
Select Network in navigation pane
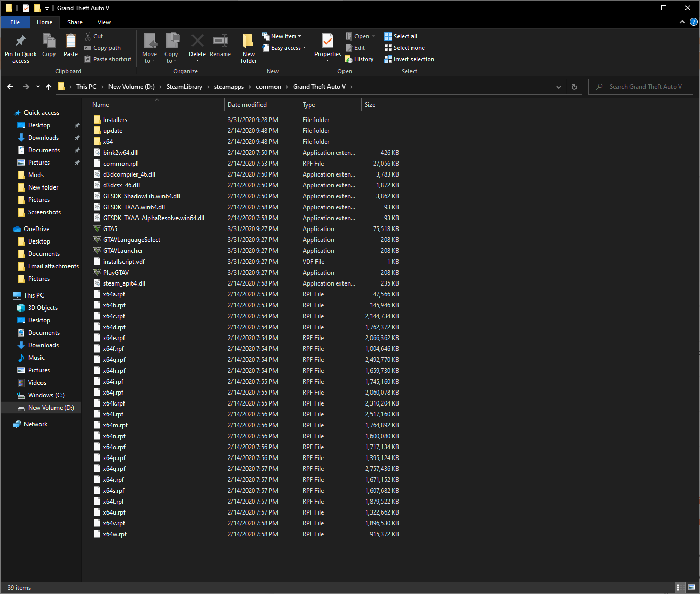(x=35, y=424)
